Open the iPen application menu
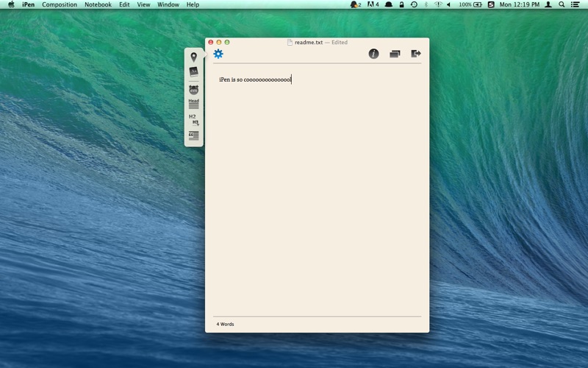The width and height of the screenshot is (588, 368). pos(29,4)
